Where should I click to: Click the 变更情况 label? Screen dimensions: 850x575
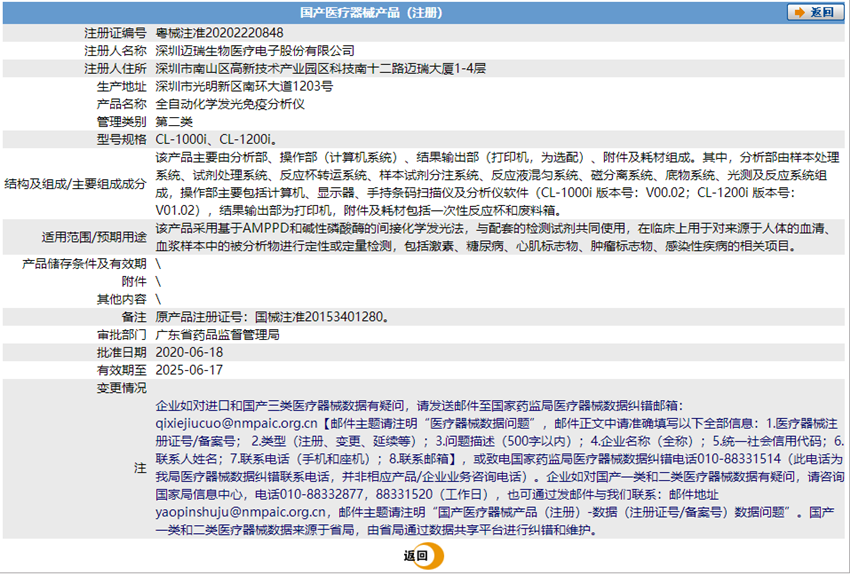coord(121,388)
